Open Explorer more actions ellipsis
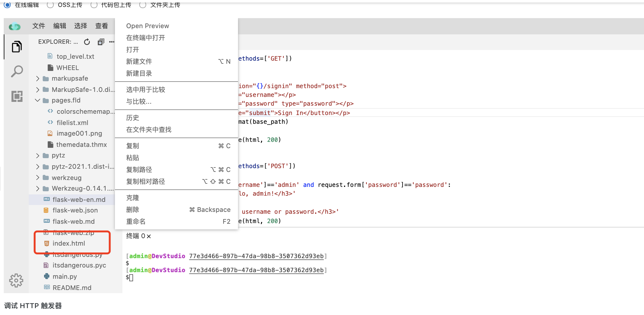The image size is (644, 315). tap(111, 42)
